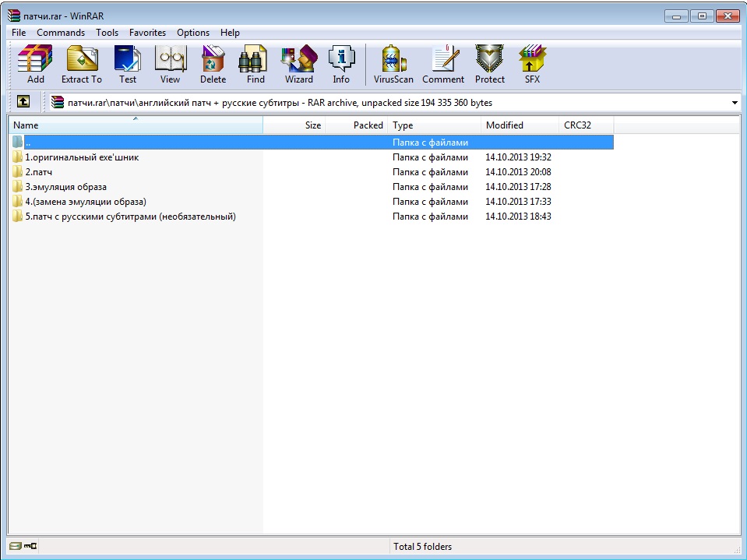Select the folder 2.патч
Image resolution: width=747 pixels, height=560 pixels.
[x=39, y=172]
